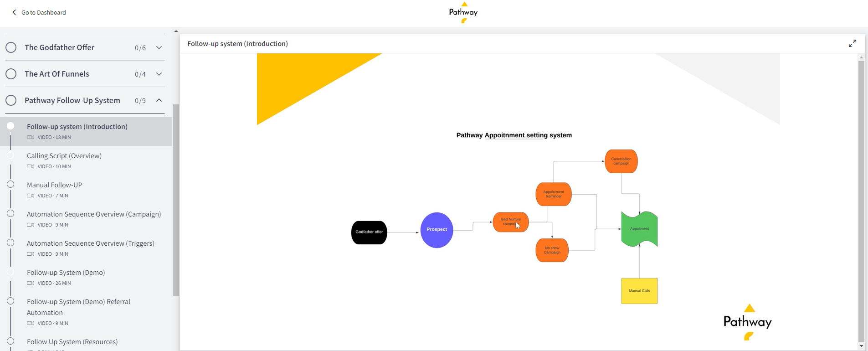Click the video panel scroll-down arrow
The image size is (868, 351).
(x=861, y=346)
